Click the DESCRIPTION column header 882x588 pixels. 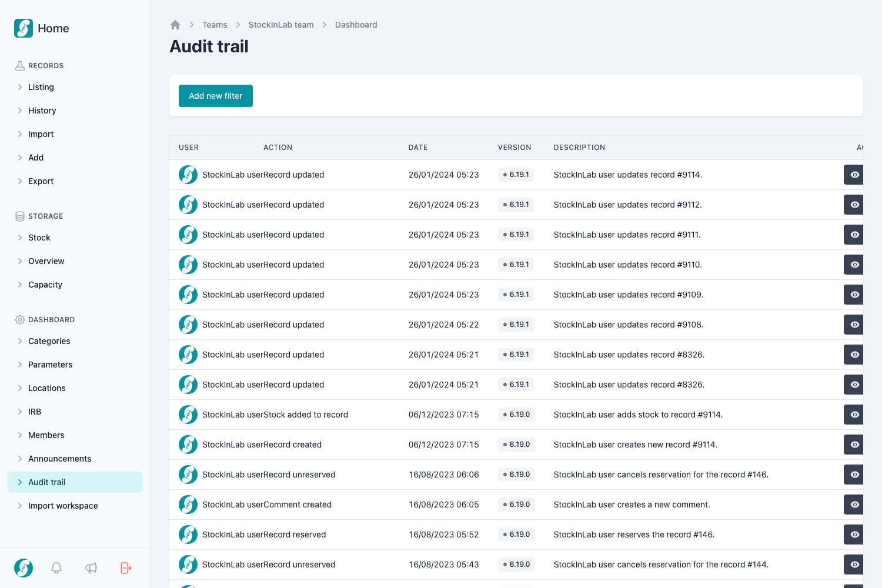click(x=579, y=148)
